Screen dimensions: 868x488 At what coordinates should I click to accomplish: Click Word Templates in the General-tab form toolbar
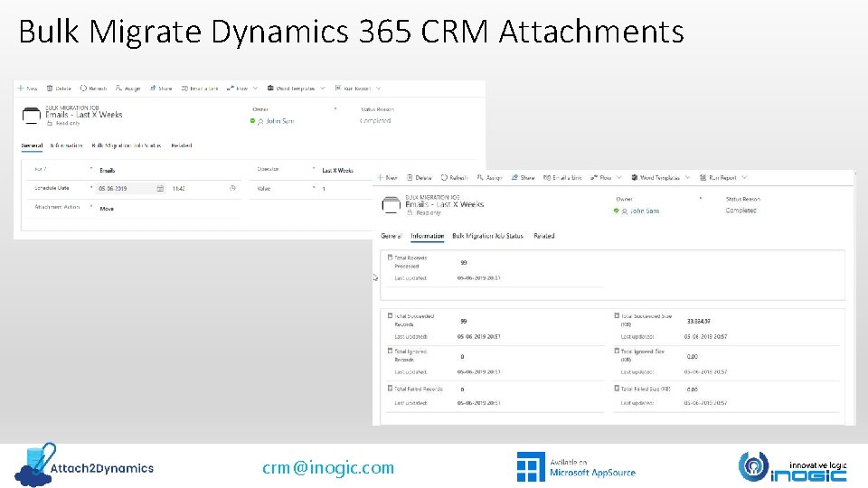point(291,88)
